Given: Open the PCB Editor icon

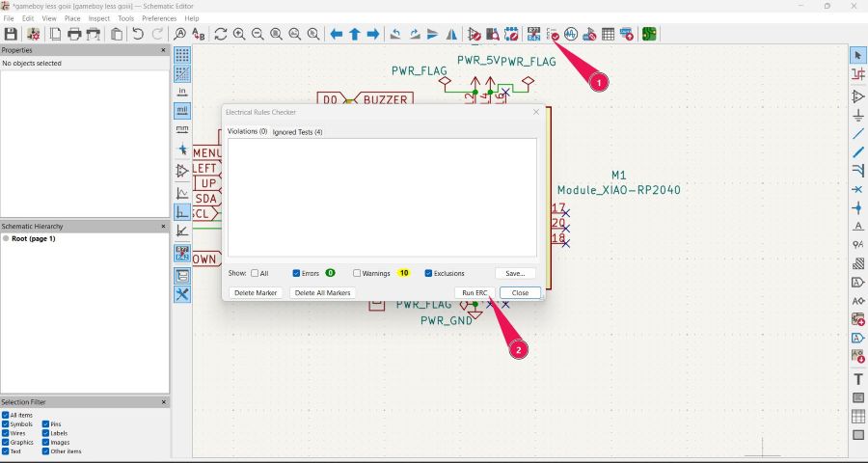Looking at the screenshot, I should click(649, 34).
